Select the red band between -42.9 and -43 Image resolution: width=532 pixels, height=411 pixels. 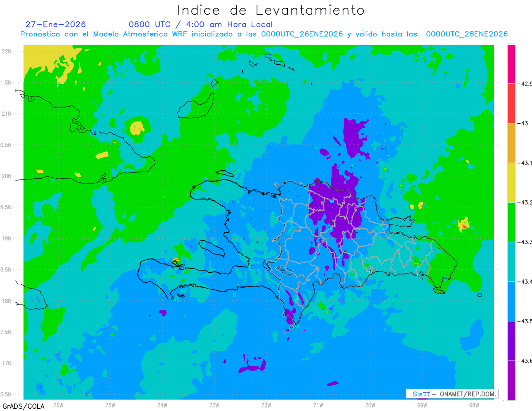(511, 103)
